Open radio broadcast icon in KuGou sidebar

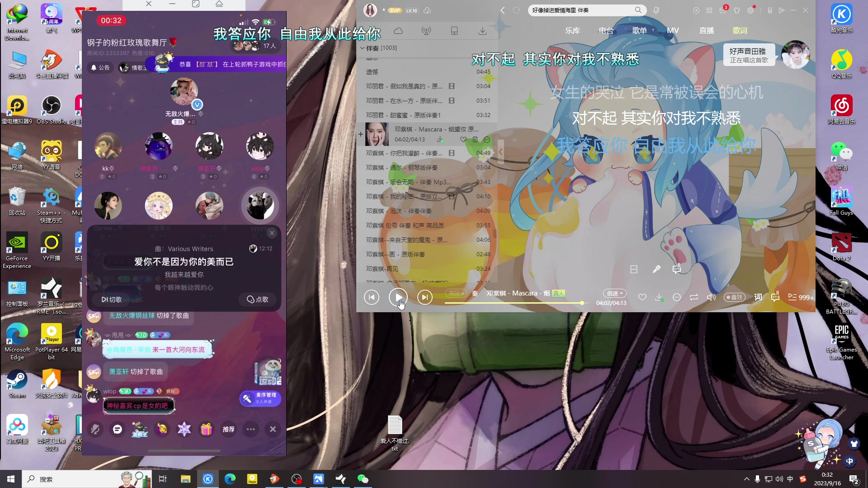(x=426, y=31)
